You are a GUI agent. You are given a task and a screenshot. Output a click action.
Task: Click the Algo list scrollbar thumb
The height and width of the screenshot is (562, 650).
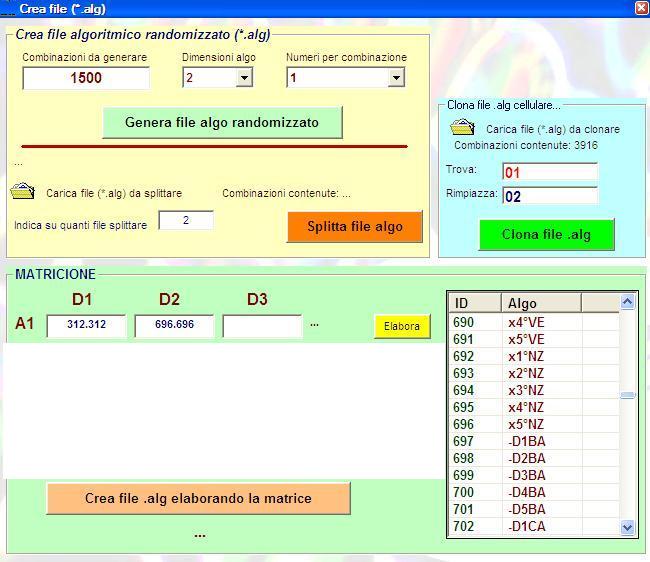(628, 395)
